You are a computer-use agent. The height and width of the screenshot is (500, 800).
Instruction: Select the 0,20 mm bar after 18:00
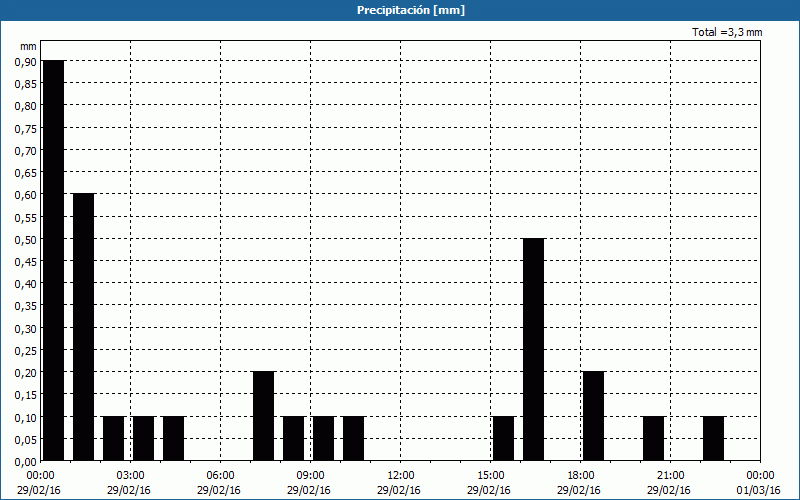pos(594,416)
